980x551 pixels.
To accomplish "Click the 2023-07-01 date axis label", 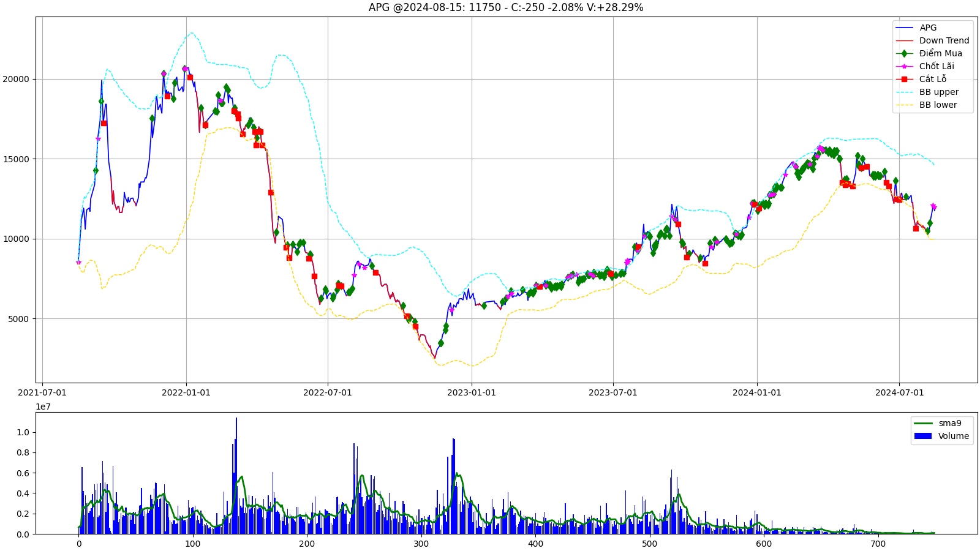I will [x=613, y=392].
